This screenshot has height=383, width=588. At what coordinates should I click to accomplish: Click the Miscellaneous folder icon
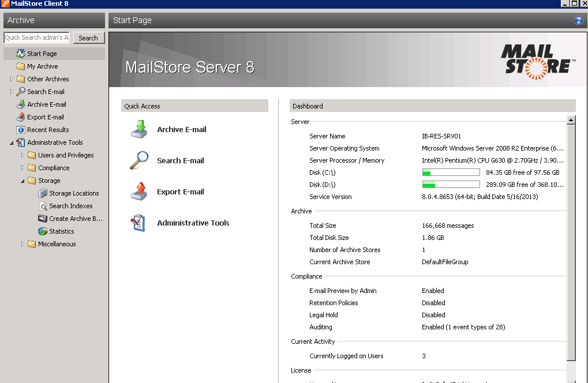[32, 244]
